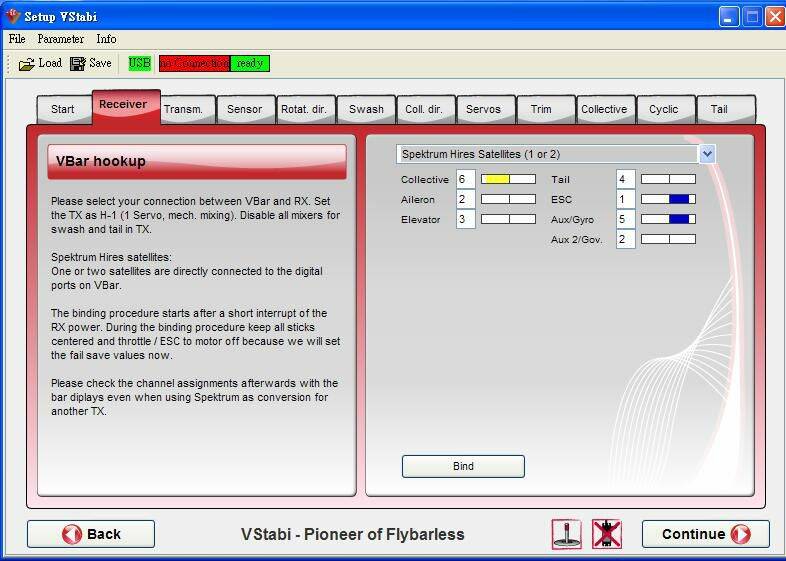Viewport: 786px width, 561px height.
Task: Click the ESC channel bar display
Action: coord(668,199)
